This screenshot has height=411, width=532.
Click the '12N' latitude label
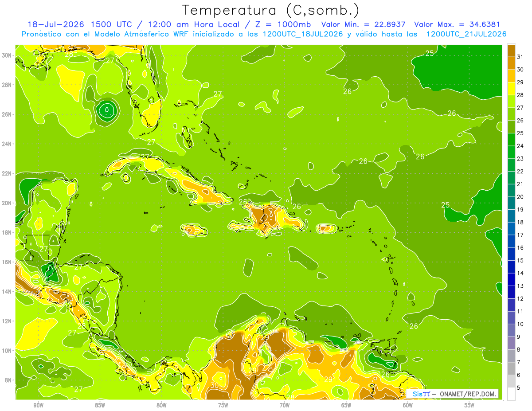click(x=7, y=321)
